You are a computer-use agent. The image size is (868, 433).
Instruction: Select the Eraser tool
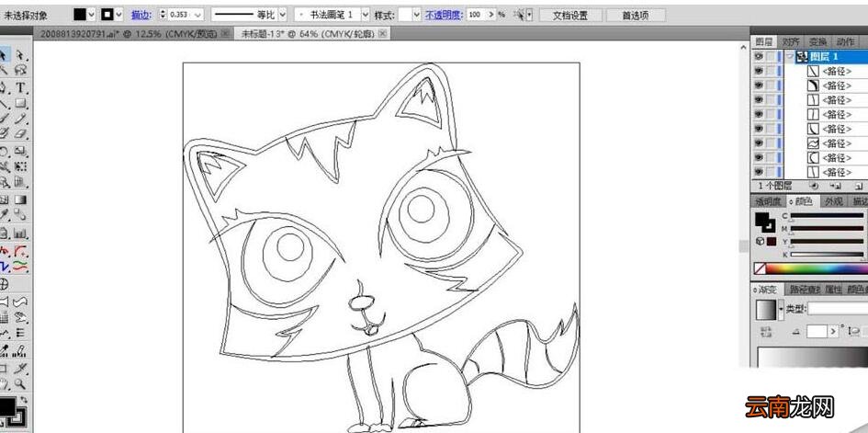(20, 133)
